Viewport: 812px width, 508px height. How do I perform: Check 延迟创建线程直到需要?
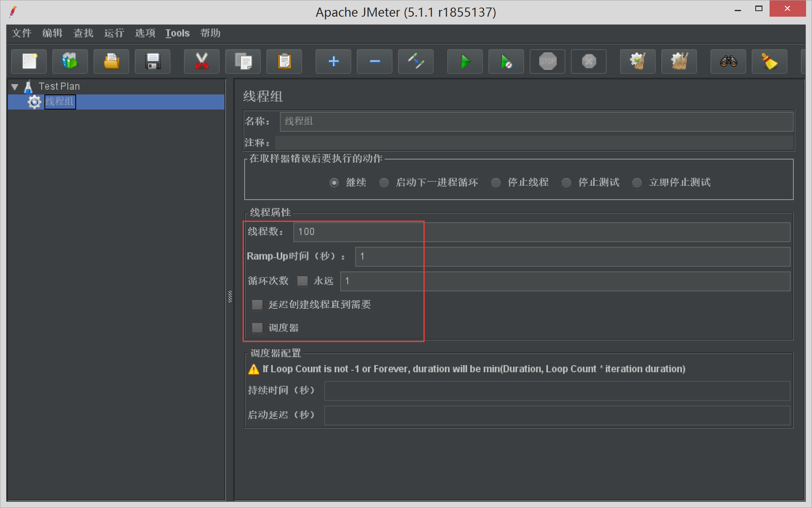pyautogui.click(x=257, y=305)
